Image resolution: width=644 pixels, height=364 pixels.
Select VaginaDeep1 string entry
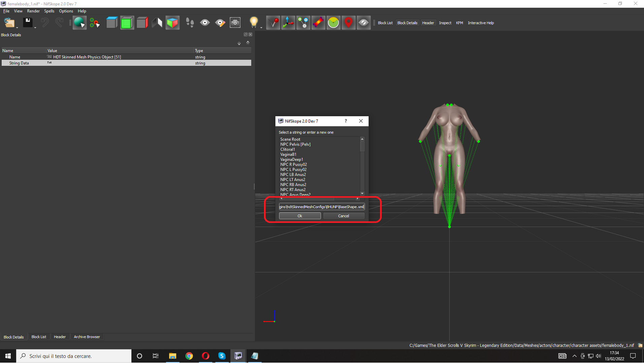[x=292, y=159]
